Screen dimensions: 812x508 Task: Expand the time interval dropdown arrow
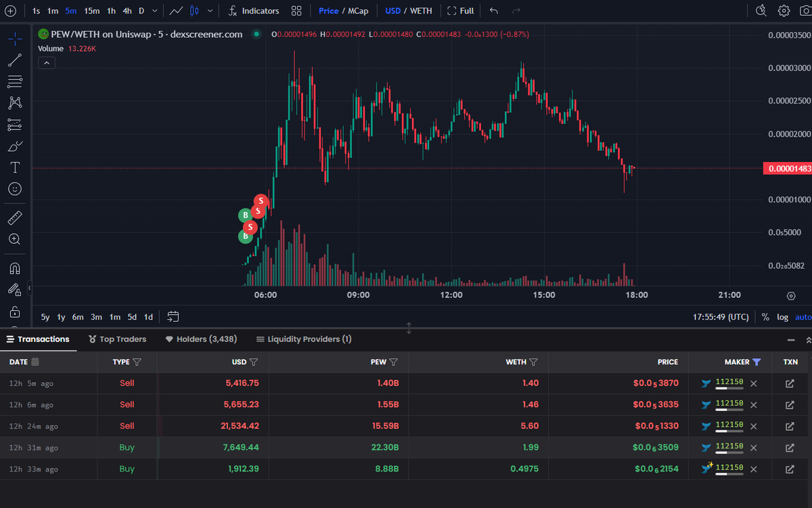(156, 11)
